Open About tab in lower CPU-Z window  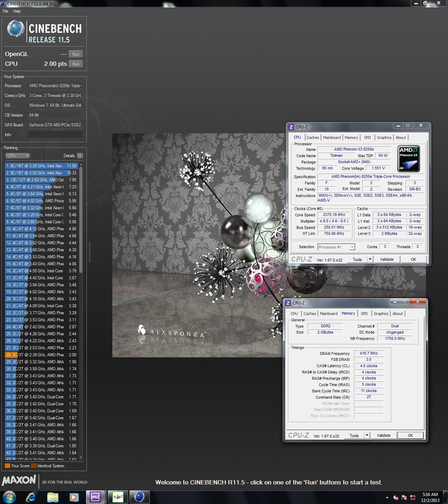coord(398,314)
